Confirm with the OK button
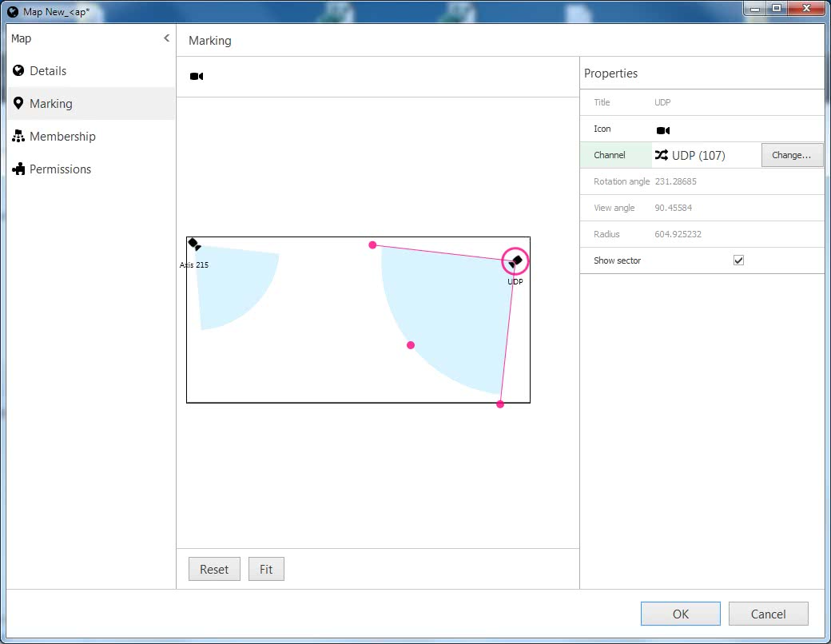Viewport: 831px width, 644px height. point(680,614)
